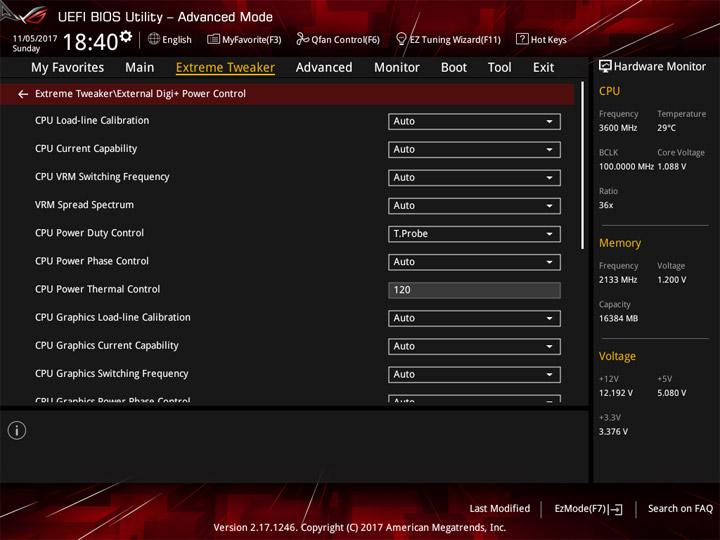Screen dimensions: 720x540
Task: Open CPU VRM Switching Frequency dropdown
Action: coord(474,178)
